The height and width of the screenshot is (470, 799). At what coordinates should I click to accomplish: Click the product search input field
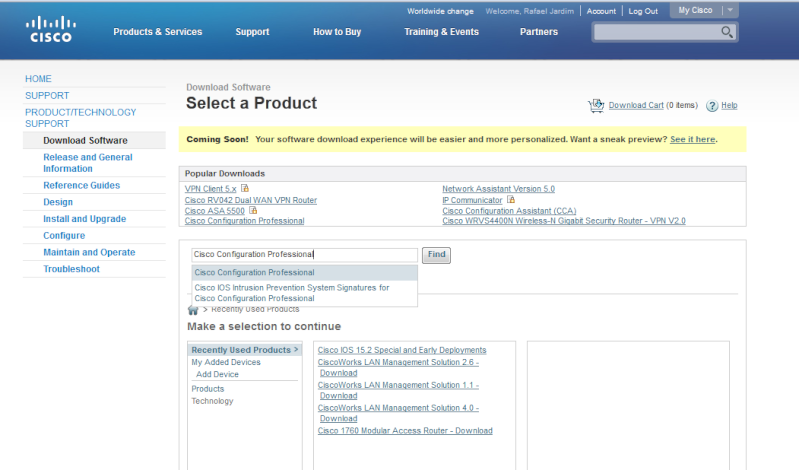(305, 254)
